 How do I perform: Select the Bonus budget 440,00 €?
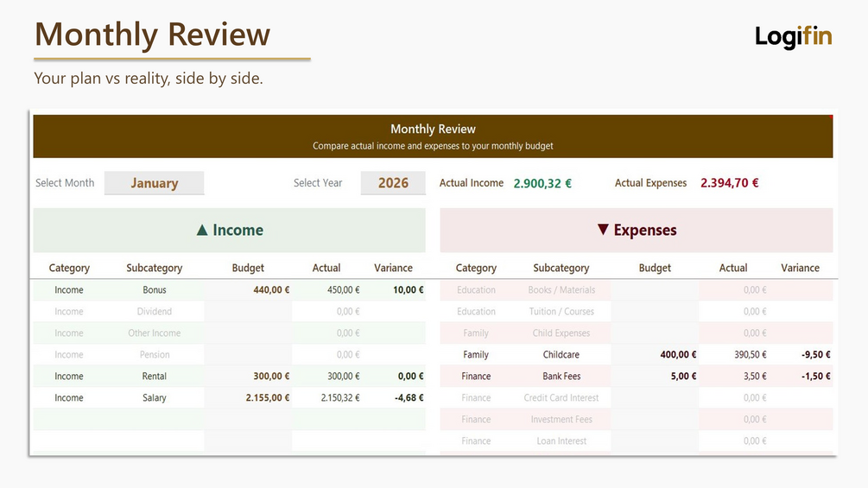click(271, 290)
